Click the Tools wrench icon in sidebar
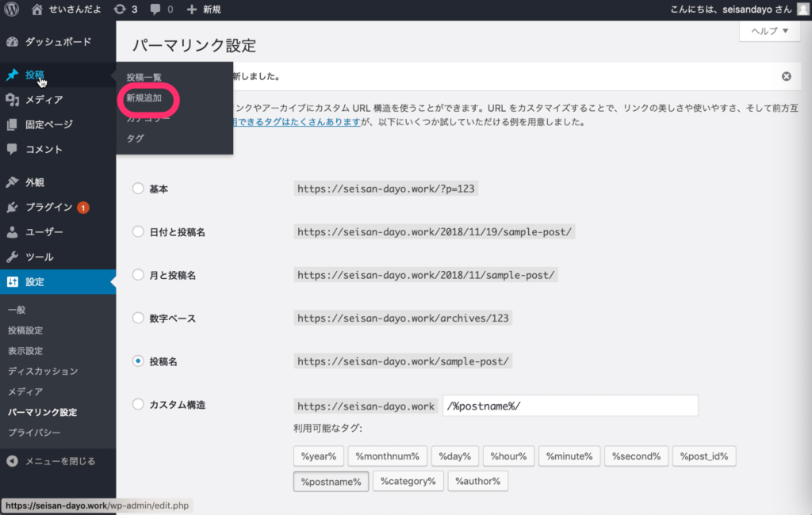812x515 pixels. tap(12, 257)
